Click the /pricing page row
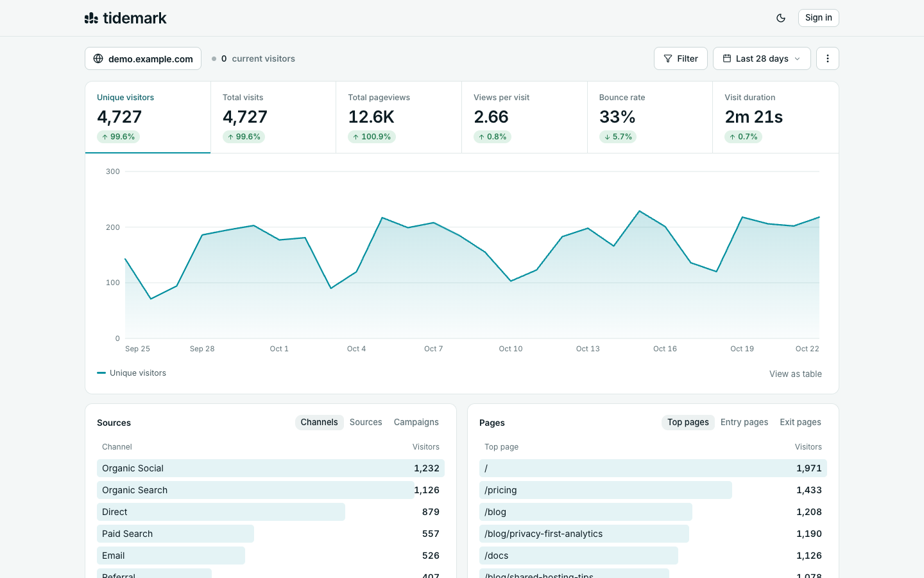This screenshot has height=578, width=924. [x=653, y=490]
